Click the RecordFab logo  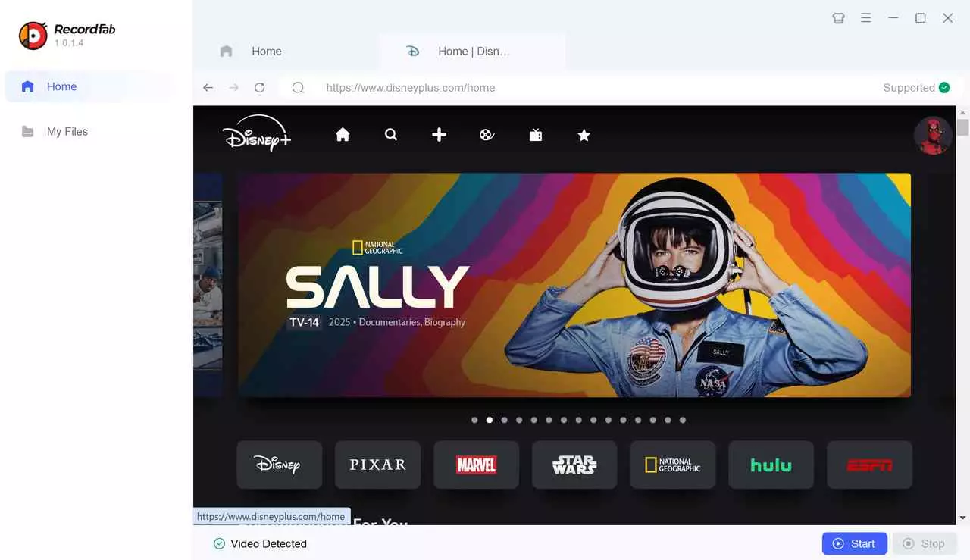click(x=33, y=36)
